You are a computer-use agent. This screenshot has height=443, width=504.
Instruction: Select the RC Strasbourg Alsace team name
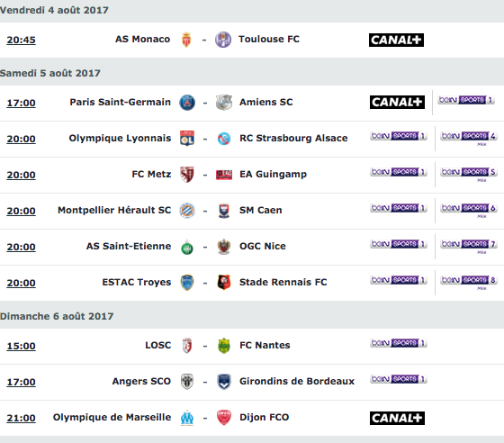(293, 139)
